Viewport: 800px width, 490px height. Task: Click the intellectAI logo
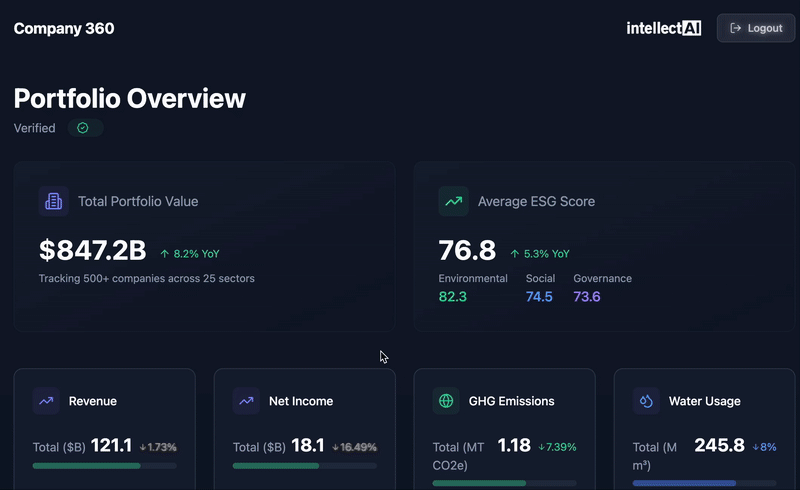tap(663, 28)
